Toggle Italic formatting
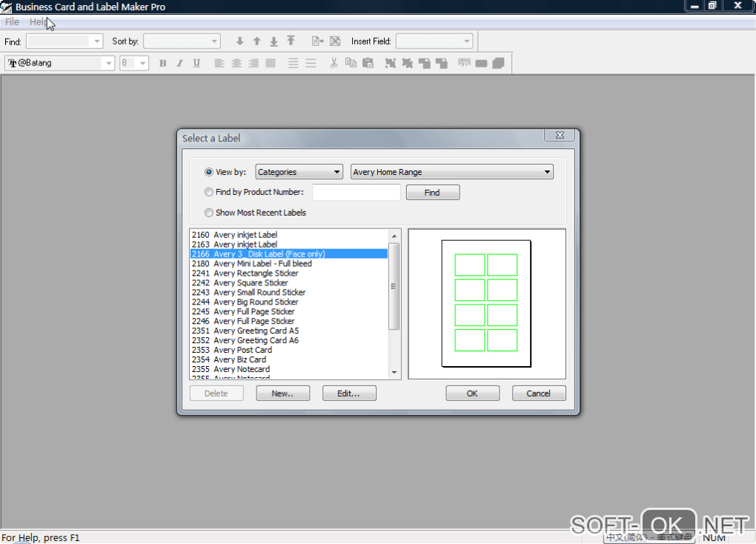 (x=179, y=63)
